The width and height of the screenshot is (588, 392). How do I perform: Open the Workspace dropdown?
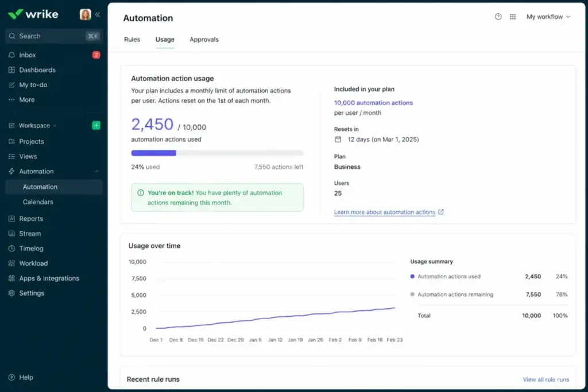(x=37, y=125)
